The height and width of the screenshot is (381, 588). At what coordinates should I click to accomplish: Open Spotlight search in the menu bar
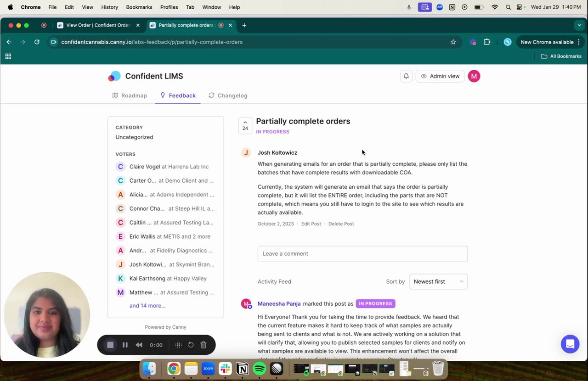[x=508, y=7]
